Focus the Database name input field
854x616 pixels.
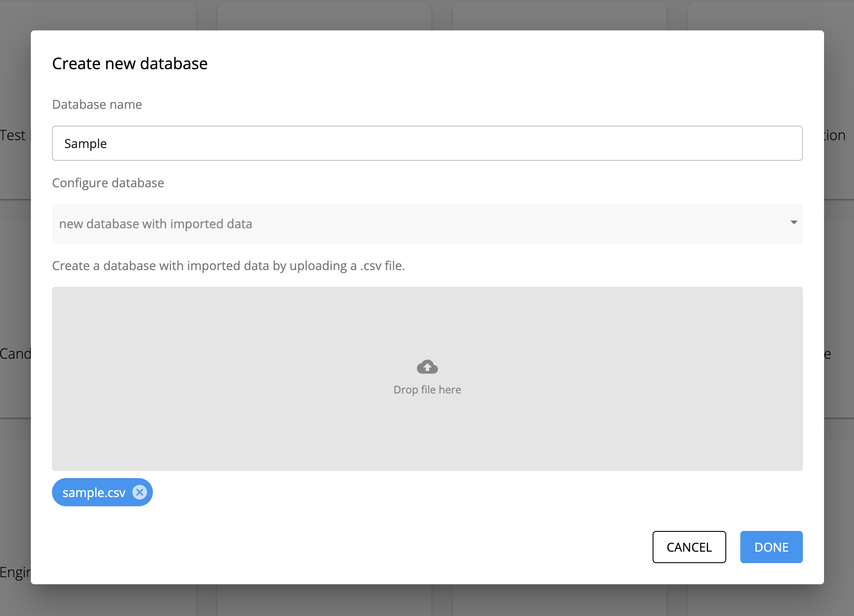coord(427,143)
